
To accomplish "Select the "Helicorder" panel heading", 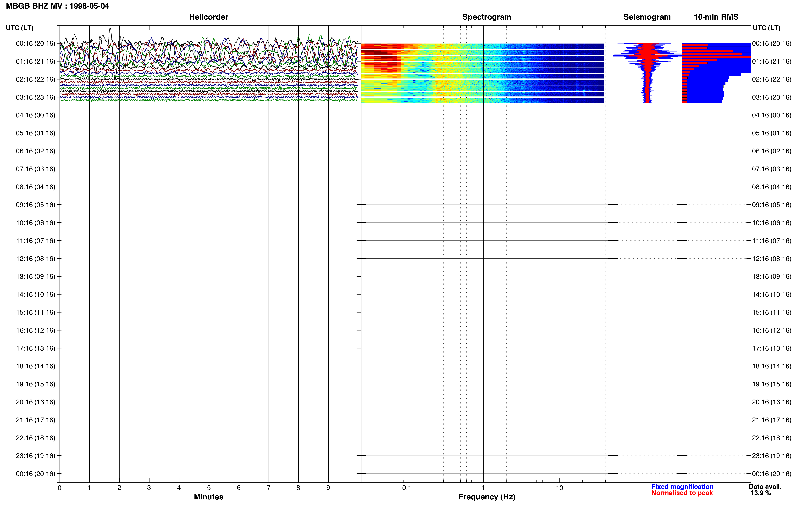I will 209,17.
